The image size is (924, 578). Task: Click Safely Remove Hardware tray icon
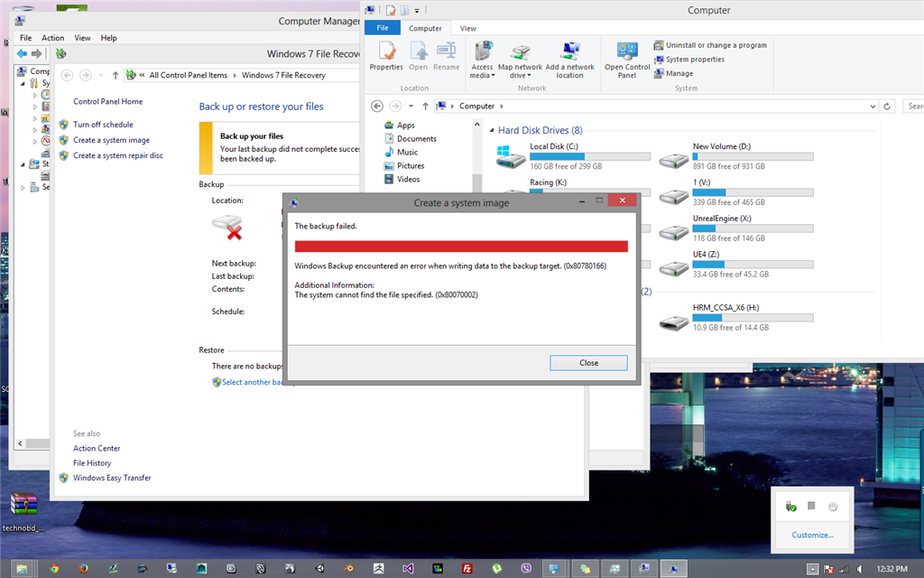(x=790, y=506)
